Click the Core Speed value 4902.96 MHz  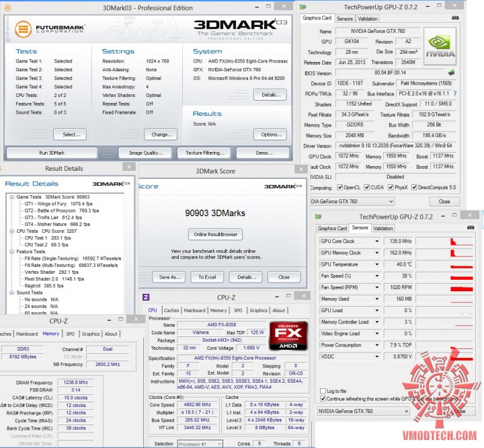197,404
